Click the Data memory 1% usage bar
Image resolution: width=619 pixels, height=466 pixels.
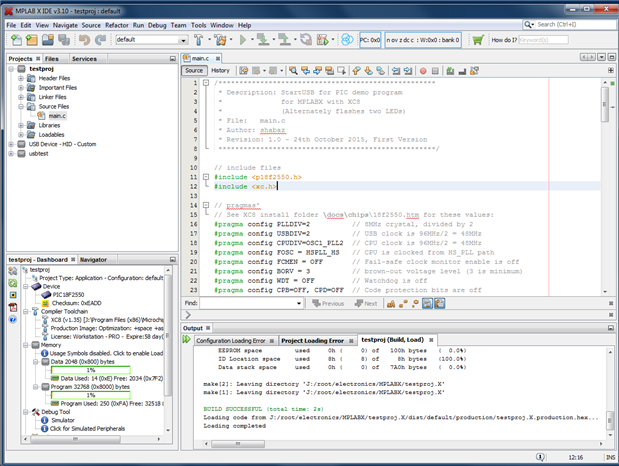[x=91, y=371]
